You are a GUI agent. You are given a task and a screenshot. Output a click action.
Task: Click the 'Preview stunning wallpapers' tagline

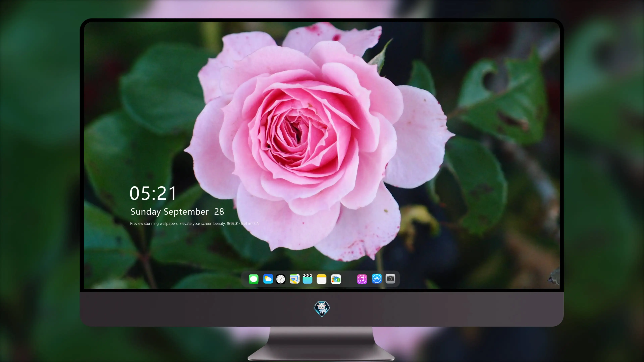[x=195, y=224]
